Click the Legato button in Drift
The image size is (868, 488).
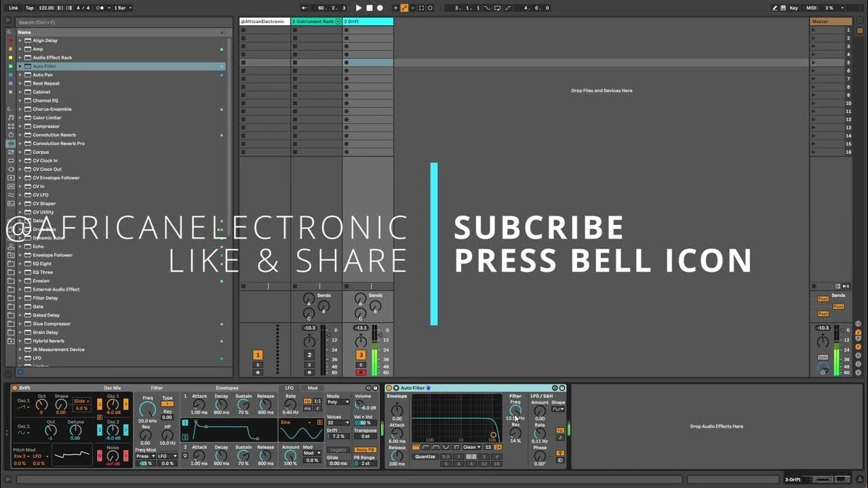[338, 450]
